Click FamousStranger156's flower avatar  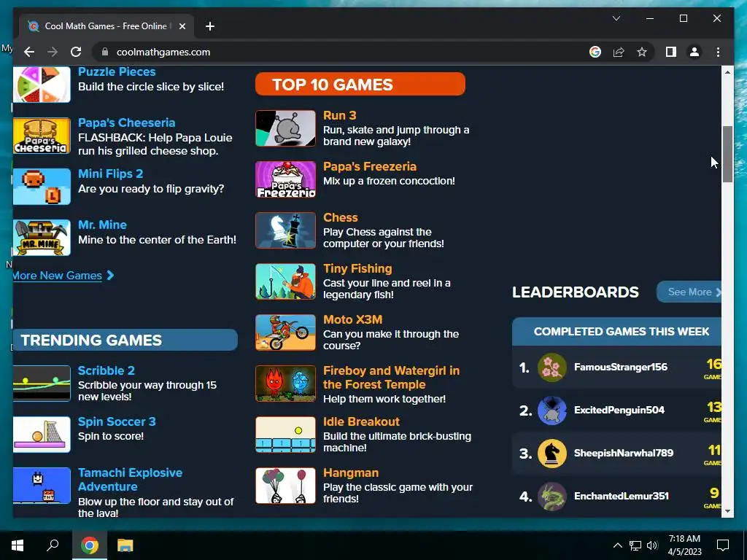(x=552, y=367)
